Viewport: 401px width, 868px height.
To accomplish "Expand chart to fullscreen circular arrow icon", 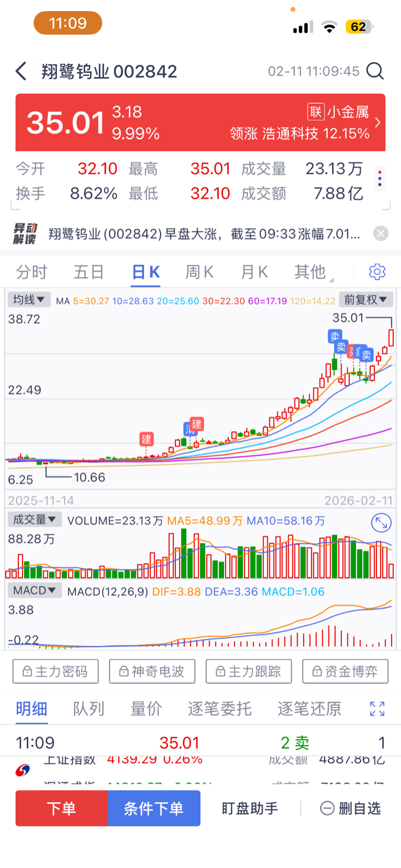I will click(381, 522).
